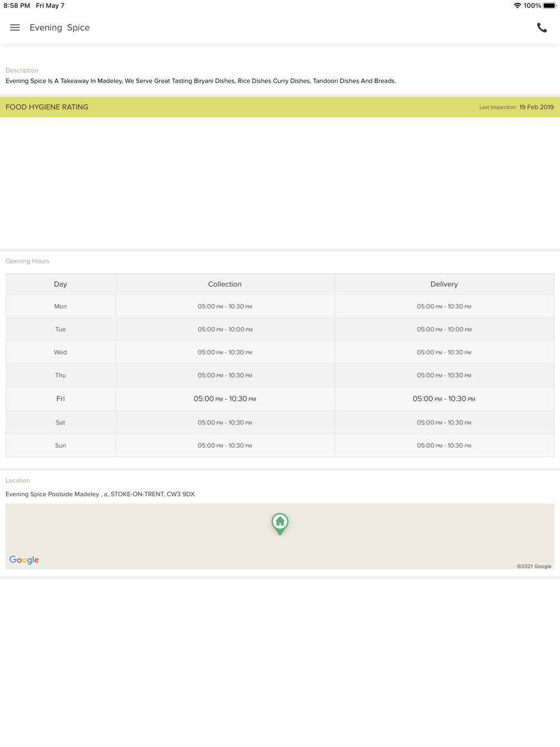Tap the ©2021 Google map attribution
560x747 pixels.
coord(534,566)
